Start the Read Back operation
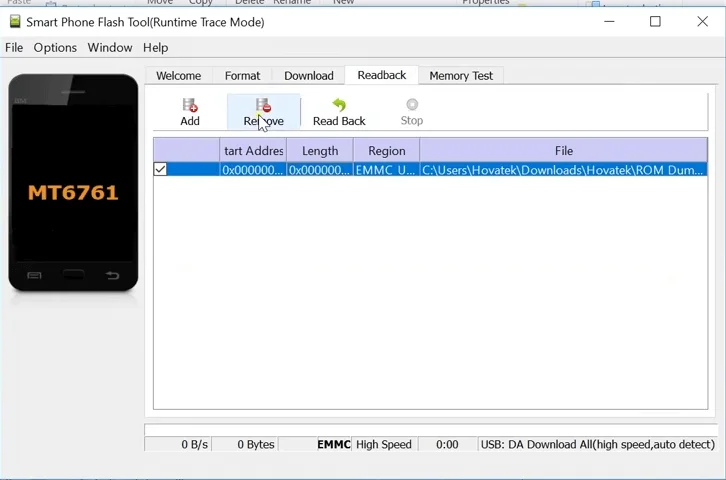The width and height of the screenshot is (726, 480). 339,112
